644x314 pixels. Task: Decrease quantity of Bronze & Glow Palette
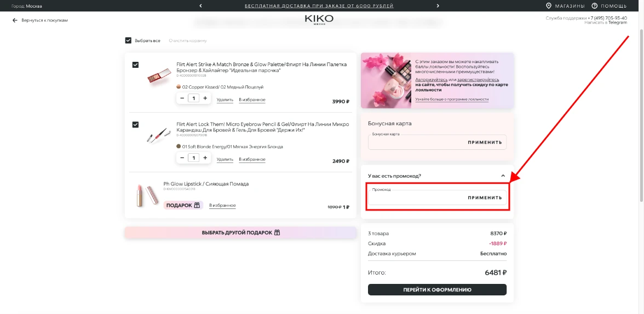click(x=182, y=98)
